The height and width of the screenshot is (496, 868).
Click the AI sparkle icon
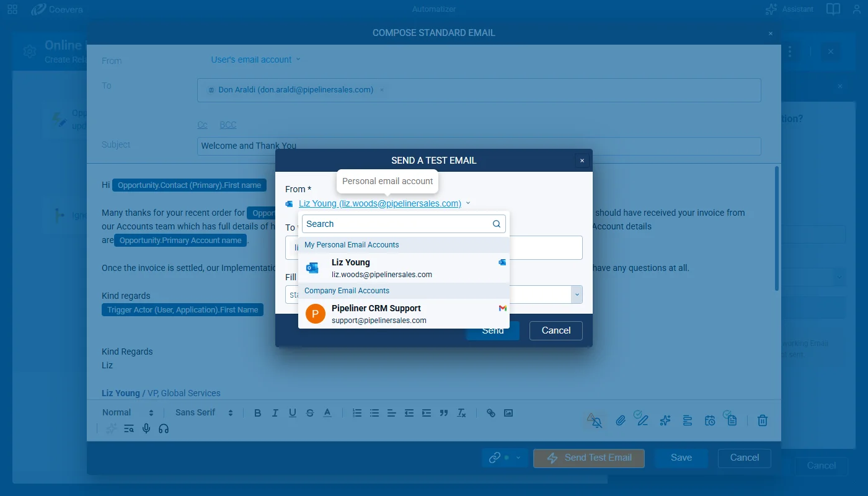tap(665, 420)
